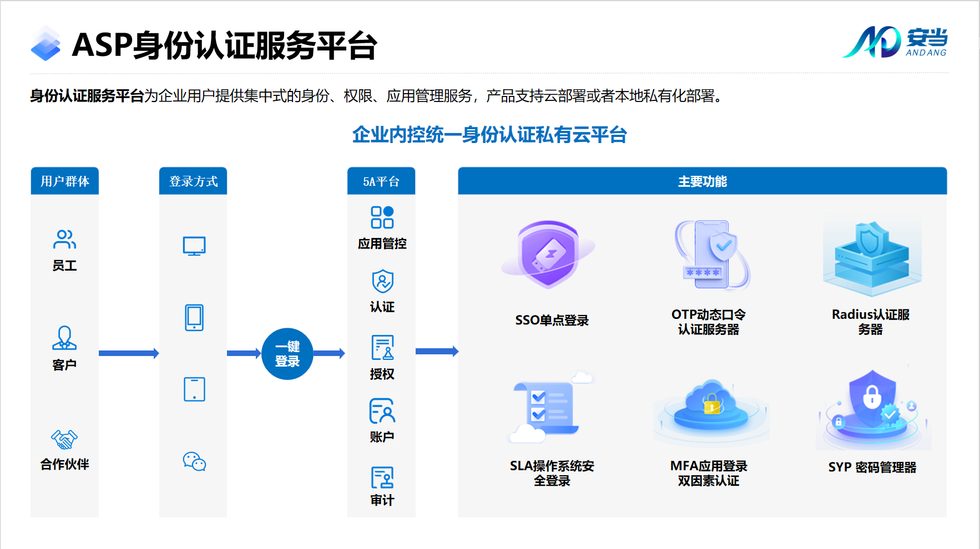Click the layered blue diamond title icon
The image size is (980, 549).
pos(46,43)
